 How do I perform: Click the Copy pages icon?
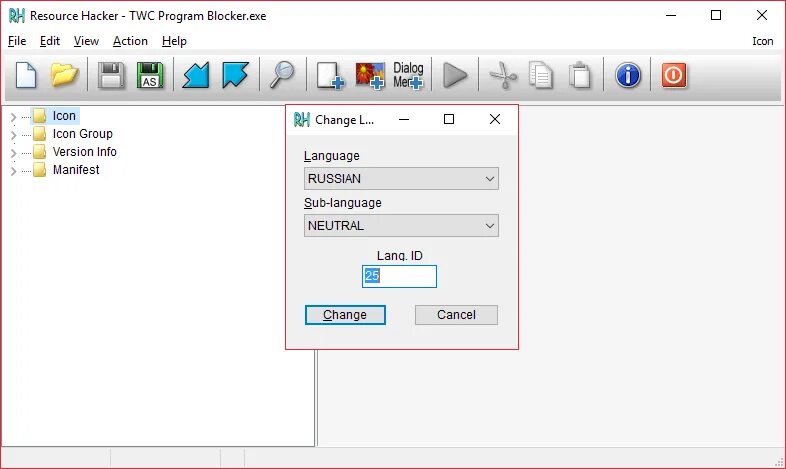click(x=541, y=76)
